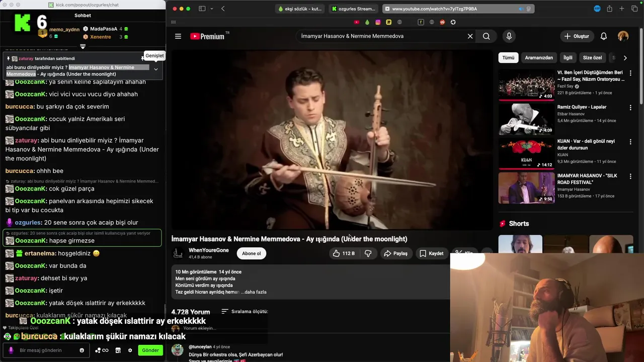The image size is (644, 362).
Task: Open options for Fazıl Say video
Action: pyautogui.click(x=630, y=73)
